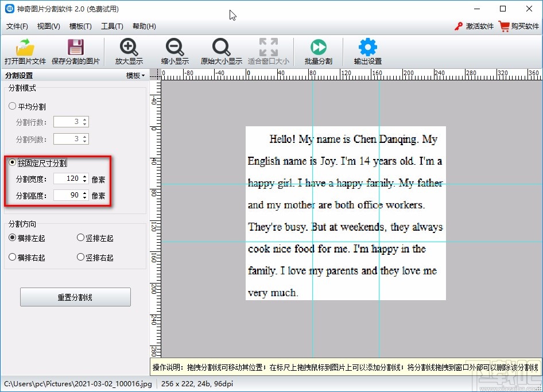Image resolution: width=543 pixels, height=392 pixels.
Task: Click the 激活软件 link text
Action: tap(480, 26)
